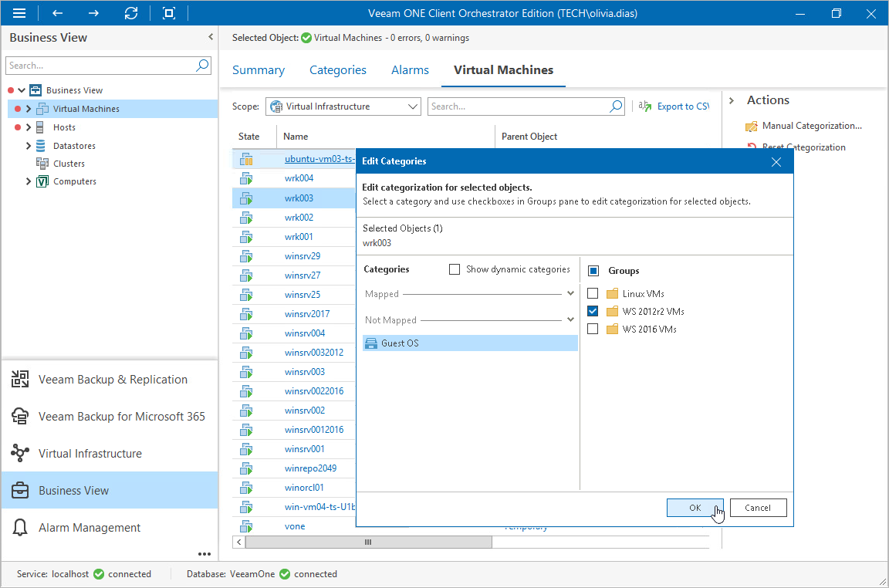Expand the Datastores tree node

[29, 146]
